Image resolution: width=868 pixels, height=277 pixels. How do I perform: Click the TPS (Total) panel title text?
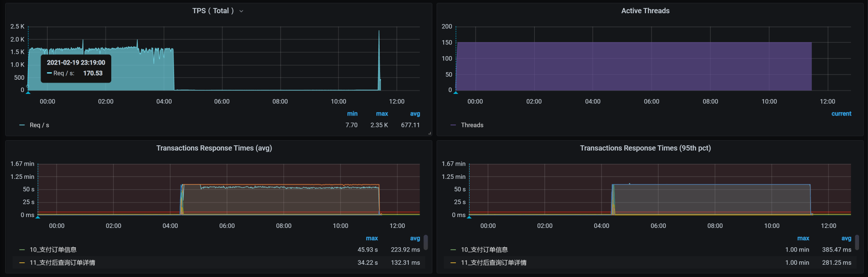point(213,11)
